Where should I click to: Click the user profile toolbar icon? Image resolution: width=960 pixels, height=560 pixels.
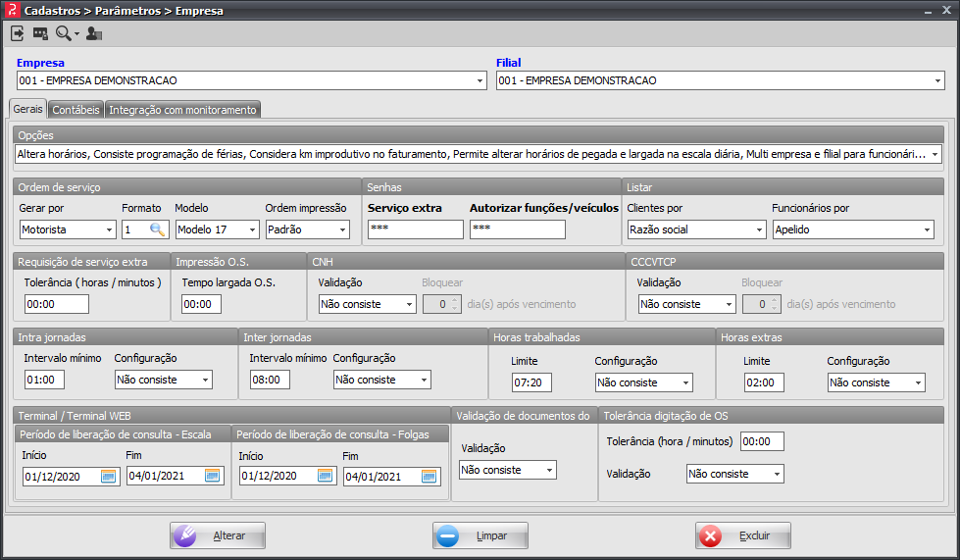point(94,33)
